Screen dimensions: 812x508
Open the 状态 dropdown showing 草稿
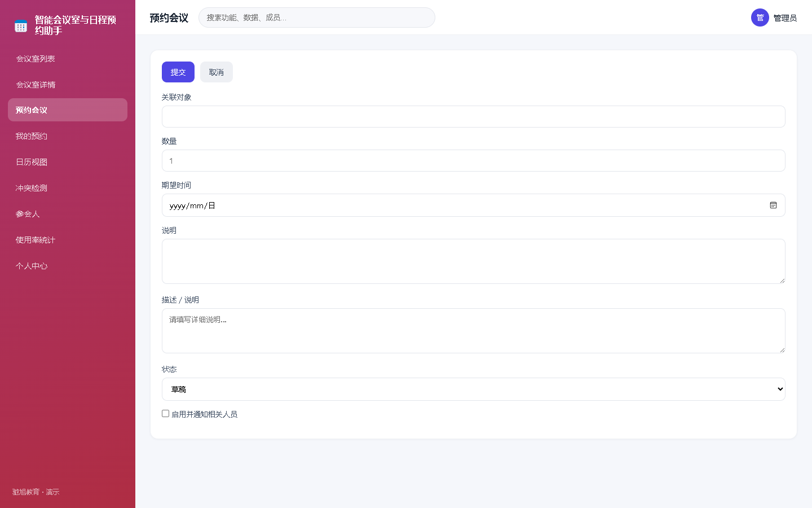[473, 389]
